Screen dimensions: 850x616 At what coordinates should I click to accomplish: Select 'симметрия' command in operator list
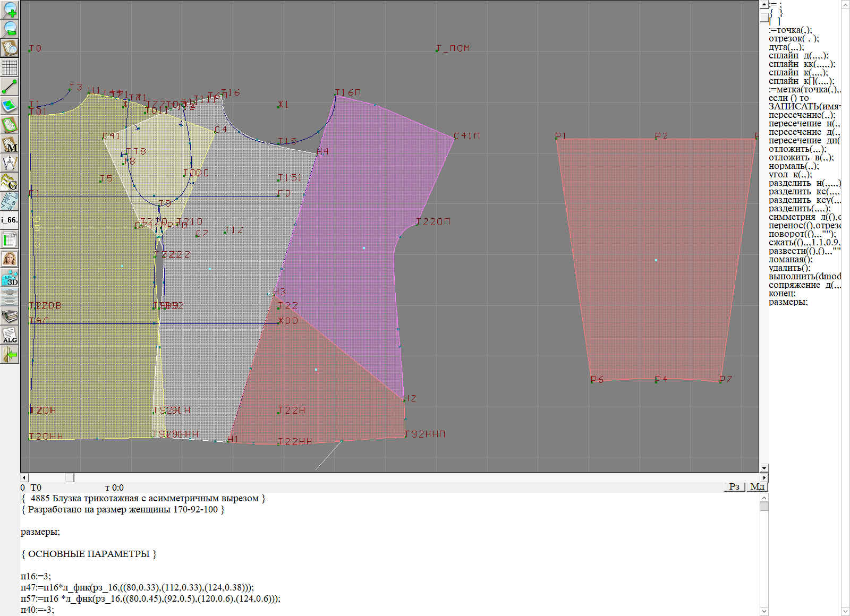(x=792, y=217)
